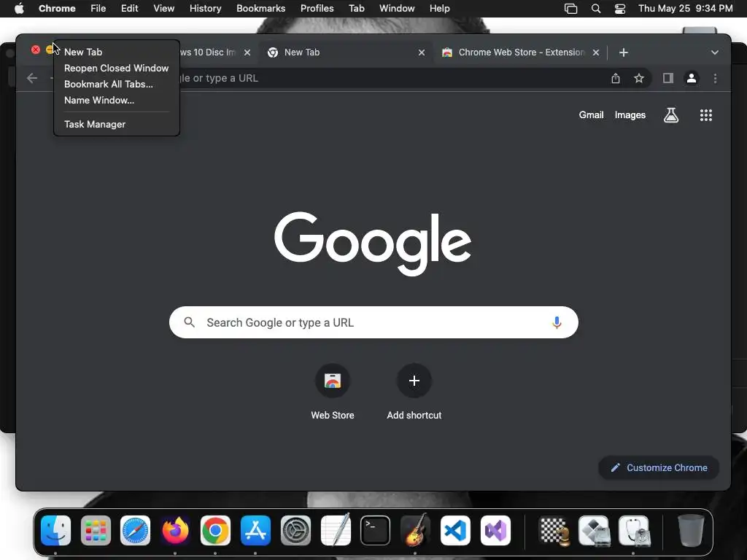Open Boot Camp Assistant from Dock
This screenshot has width=747, height=560.
tap(594, 531)
